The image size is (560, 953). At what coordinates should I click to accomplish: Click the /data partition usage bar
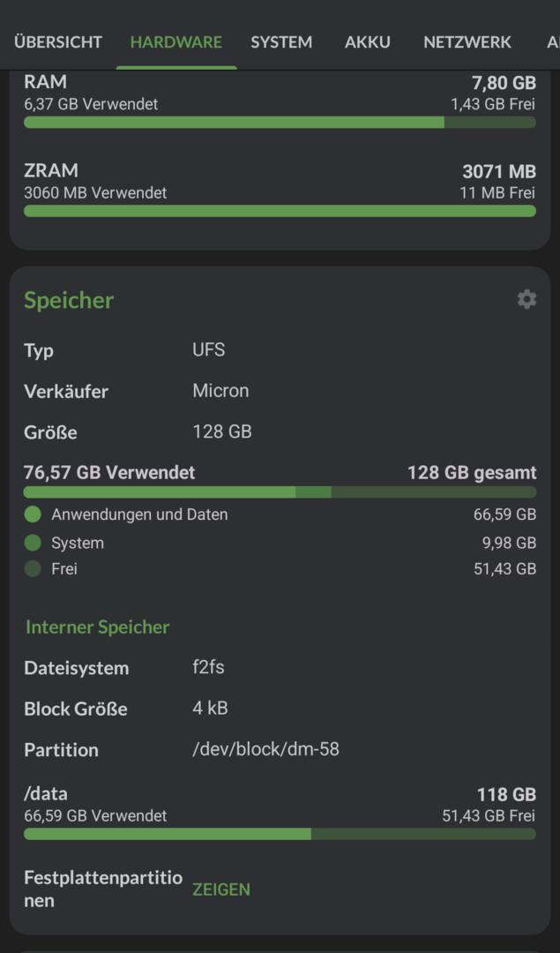pyautogui.click(x=280, y=834)
